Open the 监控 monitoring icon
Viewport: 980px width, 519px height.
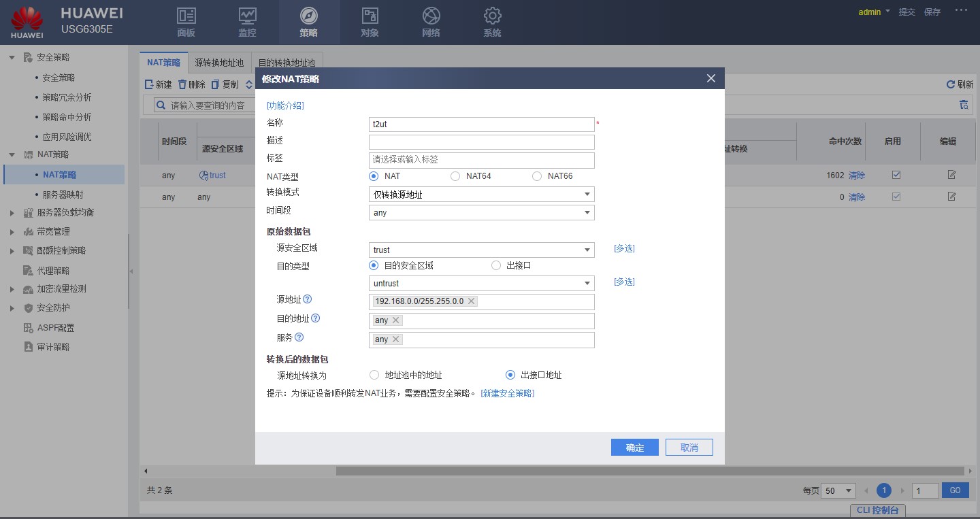(x=247, y=16)
